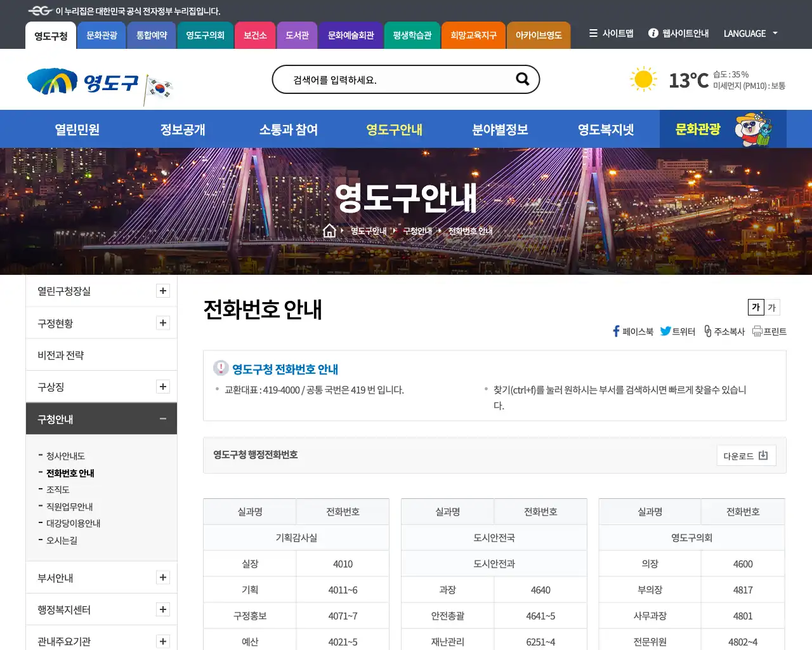812x650 pixels.
Task: Click the search magnifier icon
Action: (x=522, y=79)
